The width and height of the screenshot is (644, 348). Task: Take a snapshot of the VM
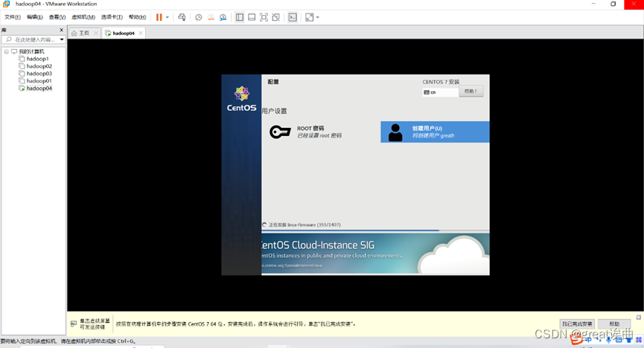coord(198,17)
